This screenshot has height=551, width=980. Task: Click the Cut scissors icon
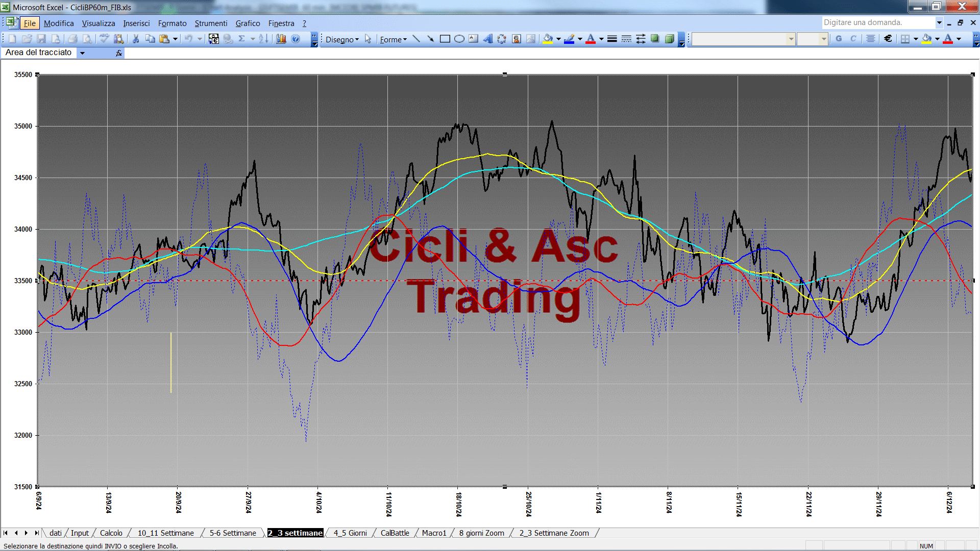click(x=136, y=39)
